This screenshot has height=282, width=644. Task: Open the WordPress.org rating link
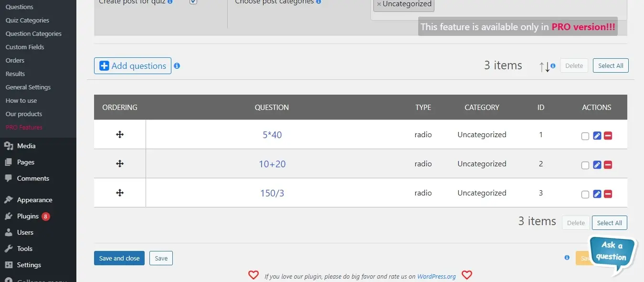[436, 276]
